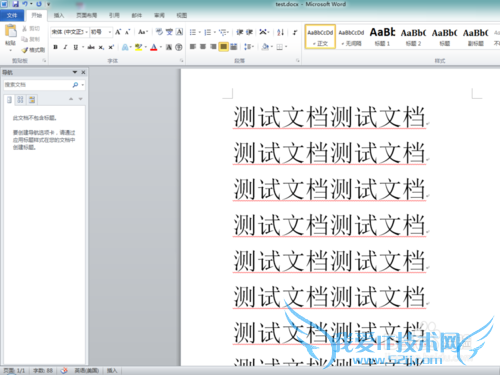The width and height of the screenshot is (500, 375).
Task: Open the customize quick access toolbar arrow
Action: pyautogui.click(x=48, y=4)
